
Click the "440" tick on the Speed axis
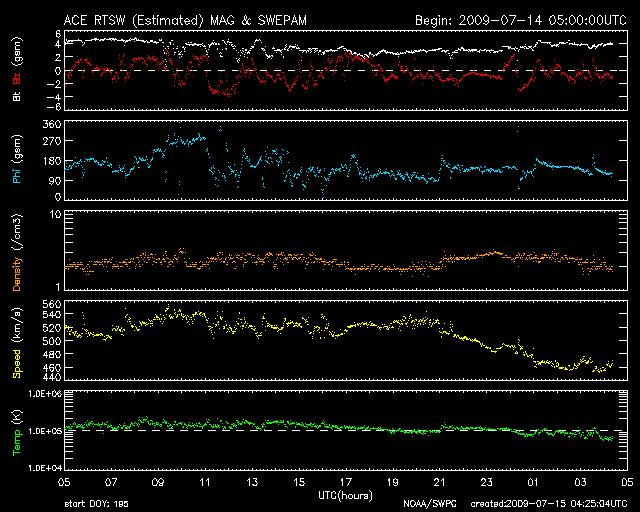(52, 377)
